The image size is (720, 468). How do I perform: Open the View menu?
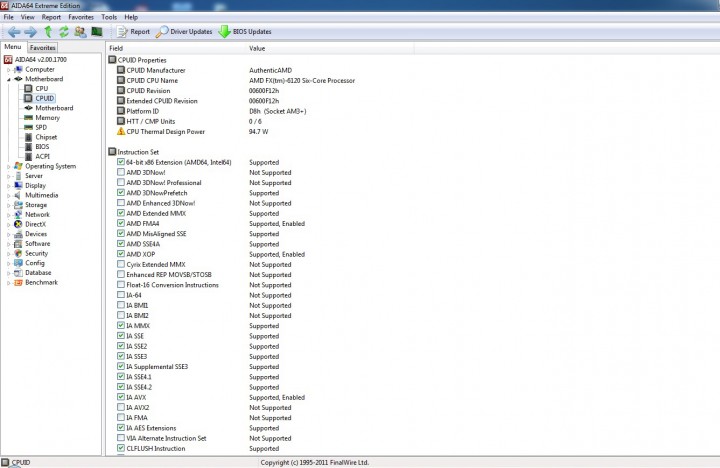tap(28, 17)
